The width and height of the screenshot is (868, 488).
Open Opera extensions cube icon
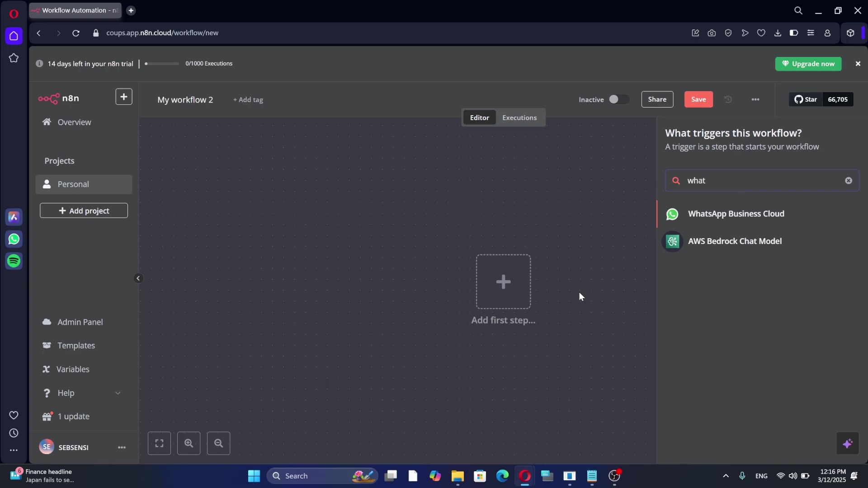point(850,33)
